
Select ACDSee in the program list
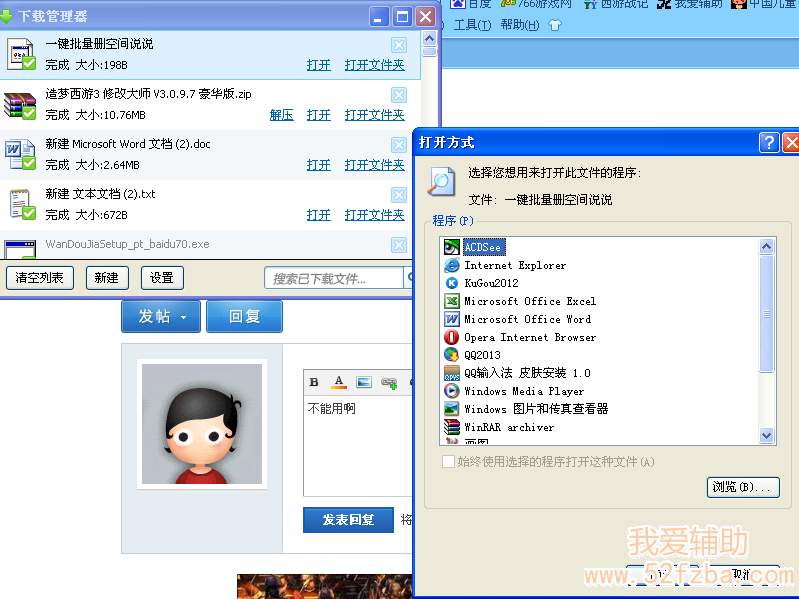pyautogui.click(x=483, y=247)
